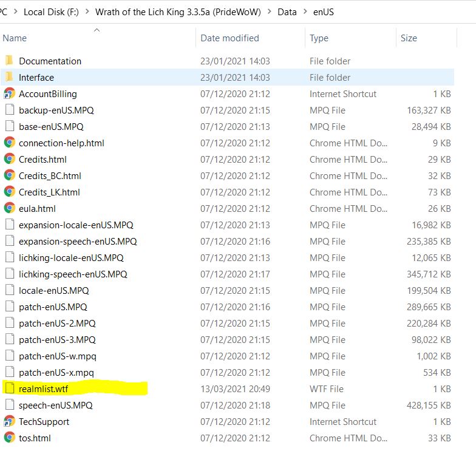
Task: Click the Documentation folder icon
Action: [x=10, y=61]
